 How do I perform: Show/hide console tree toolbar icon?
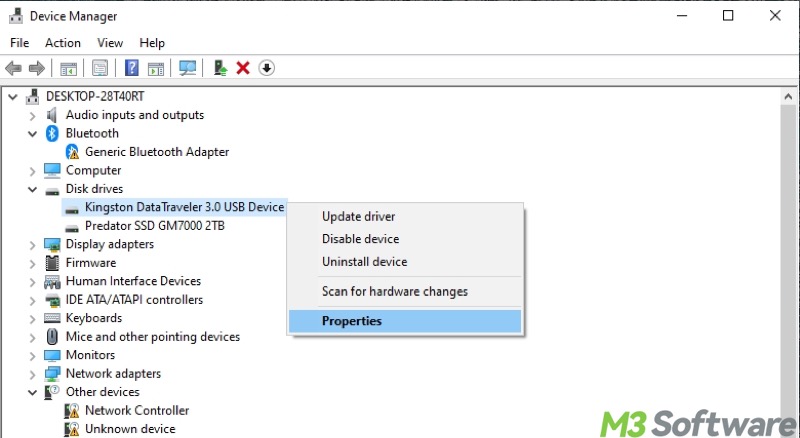[68, 68]
